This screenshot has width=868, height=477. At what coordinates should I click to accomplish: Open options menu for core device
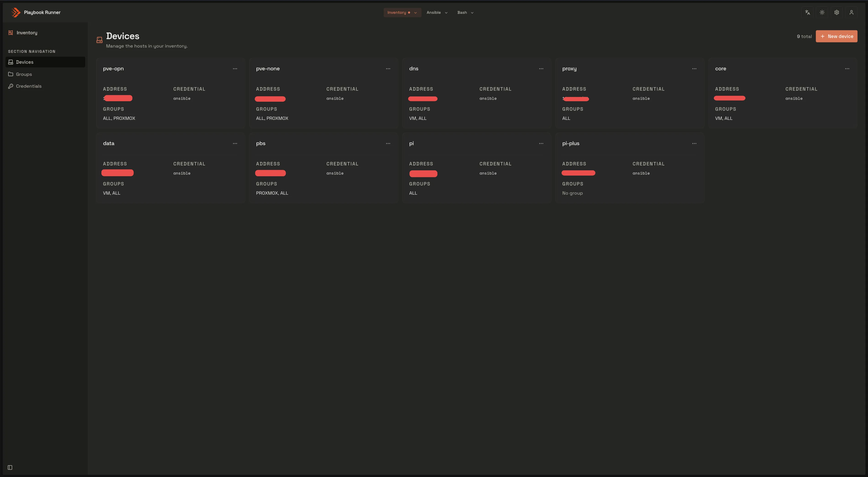click(847, 69)
